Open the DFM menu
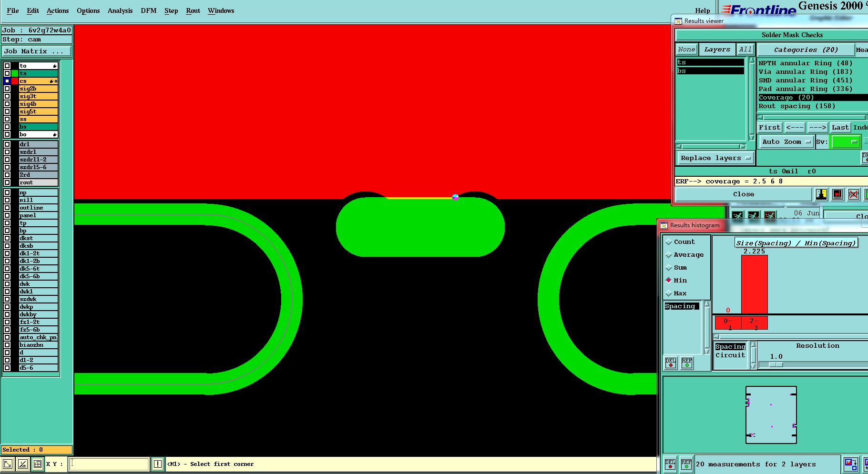The height and width of the screenshot is (474, 868). pyautogui.click(x=149, y=10)
